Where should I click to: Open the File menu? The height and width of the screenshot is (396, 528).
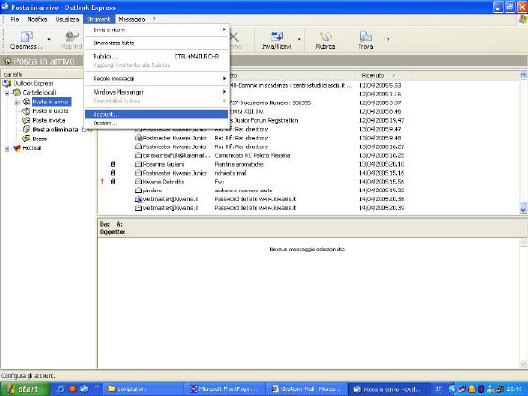coord(14,19)
